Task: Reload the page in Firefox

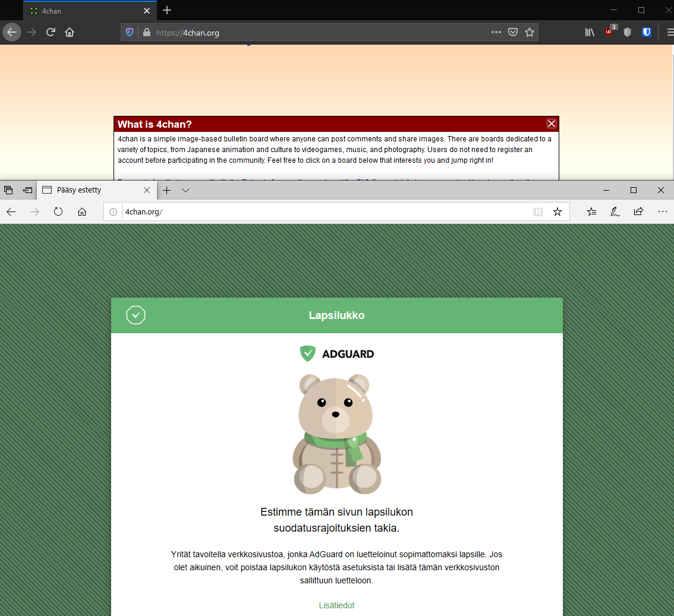Action: [51, 32]
